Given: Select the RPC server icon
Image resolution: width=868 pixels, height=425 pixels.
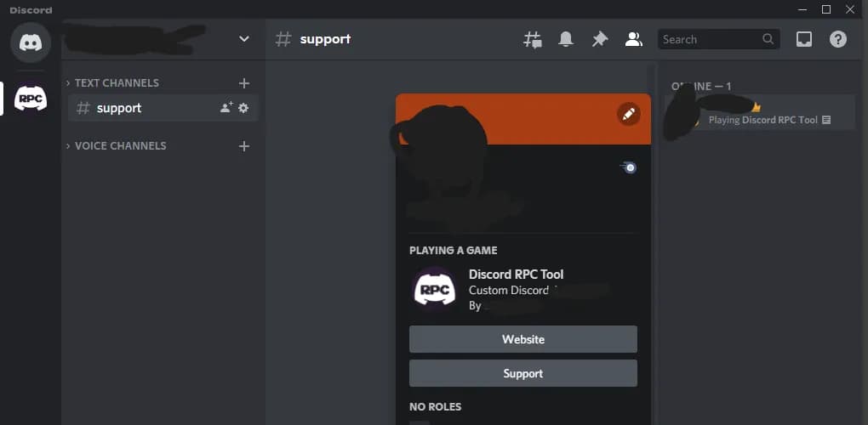Looking at the screenshot, I should pos(31,99).
